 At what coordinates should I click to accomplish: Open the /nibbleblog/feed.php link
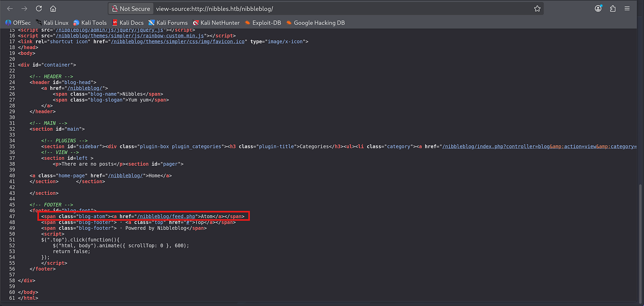pos(166,216)
